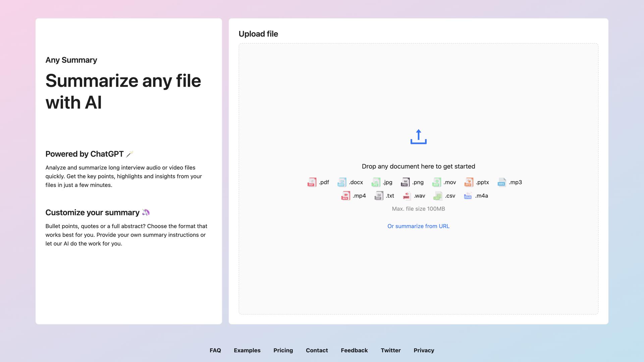This screenshot has width=644, height=362.
Task: Click the MOV file type icon
Action: 436,182
